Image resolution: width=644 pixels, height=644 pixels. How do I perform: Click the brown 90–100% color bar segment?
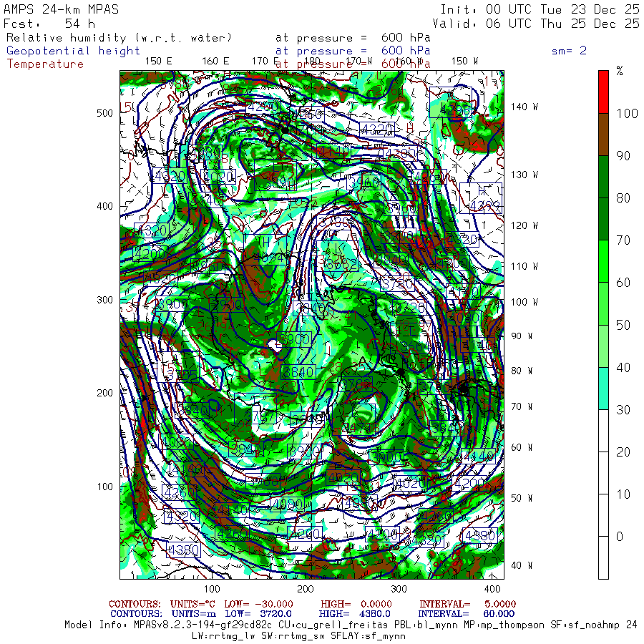(603, 135)
